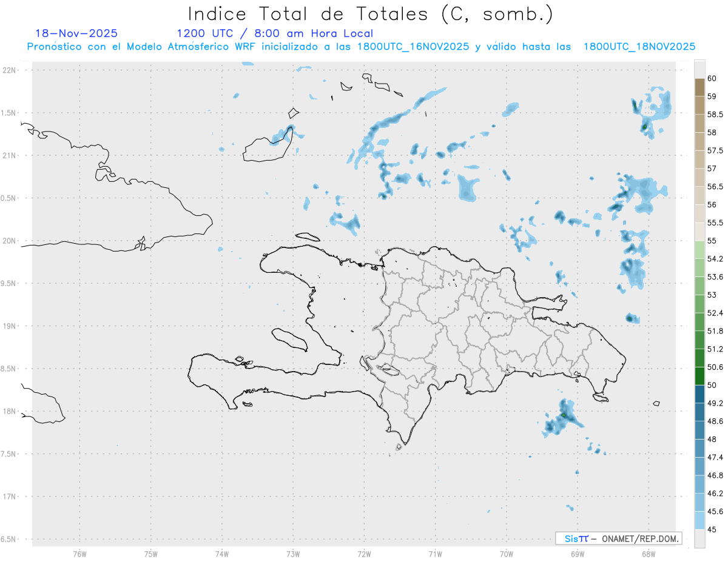728x562 pixels.
Task: Click longitude label "76W"
Action: click(79, 554)
